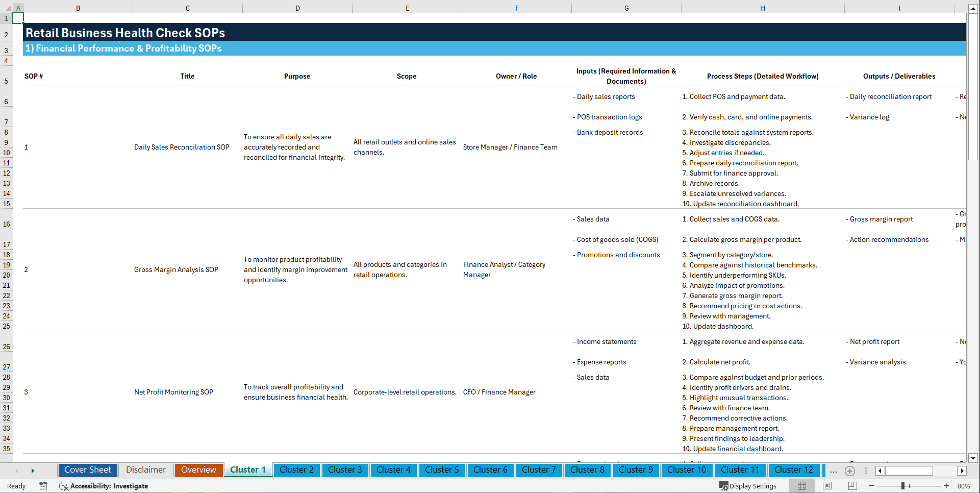Select the Page Layout view icon
The width and height of the screenshot is (980, 493).
[x=827, y=486]
